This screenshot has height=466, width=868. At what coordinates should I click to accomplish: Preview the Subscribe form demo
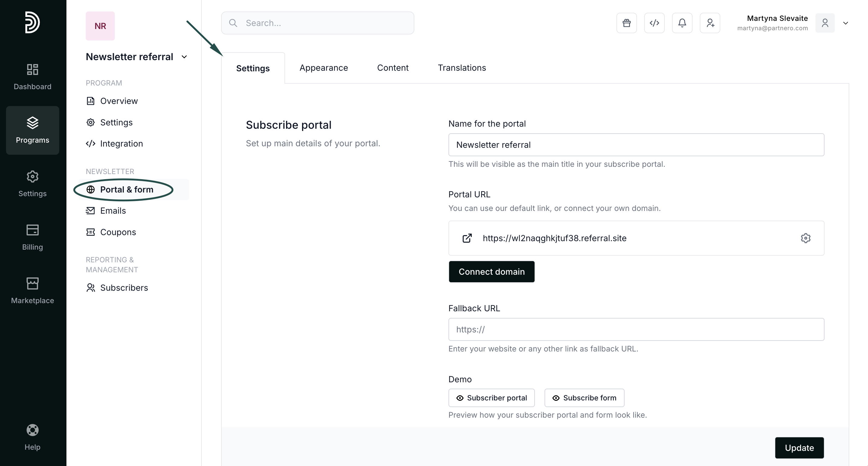[584, 398]
